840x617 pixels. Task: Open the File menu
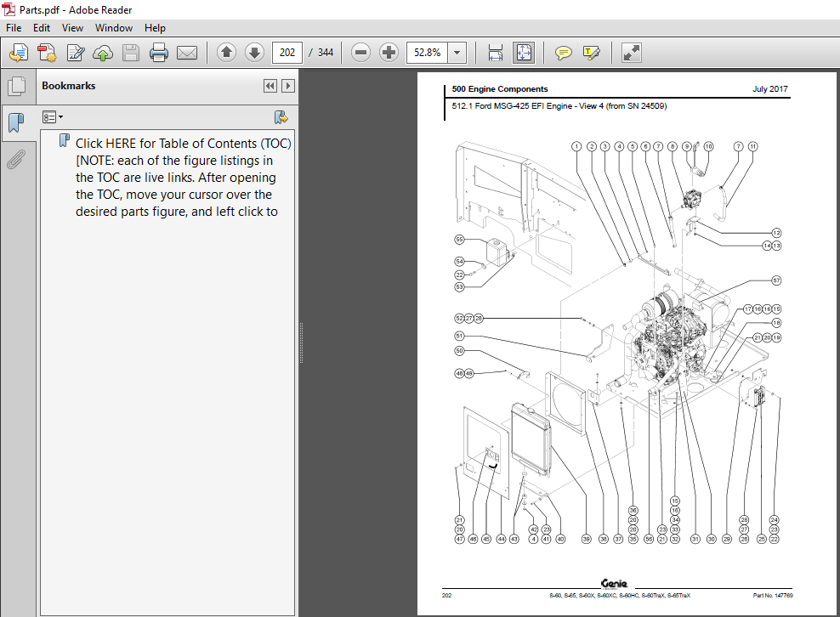[14, 28]
